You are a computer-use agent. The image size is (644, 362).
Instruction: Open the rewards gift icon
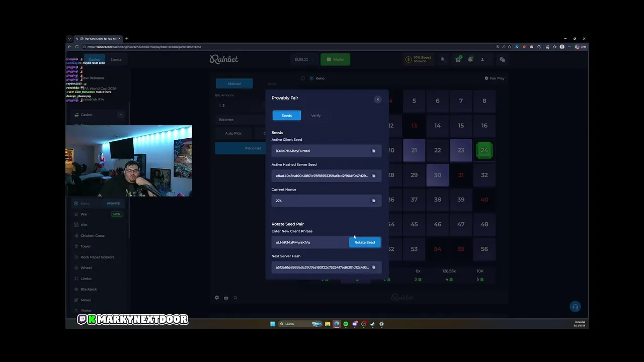(x=458, y=59)
